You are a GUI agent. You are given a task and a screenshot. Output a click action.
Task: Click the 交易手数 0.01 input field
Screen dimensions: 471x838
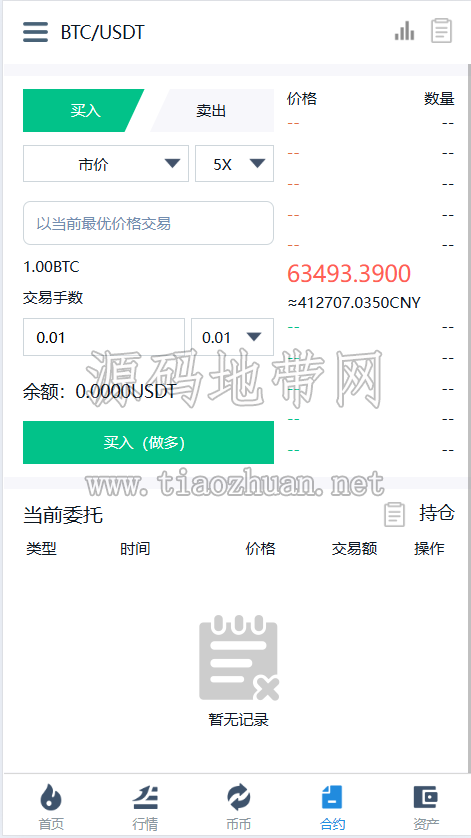click(104, 337)
